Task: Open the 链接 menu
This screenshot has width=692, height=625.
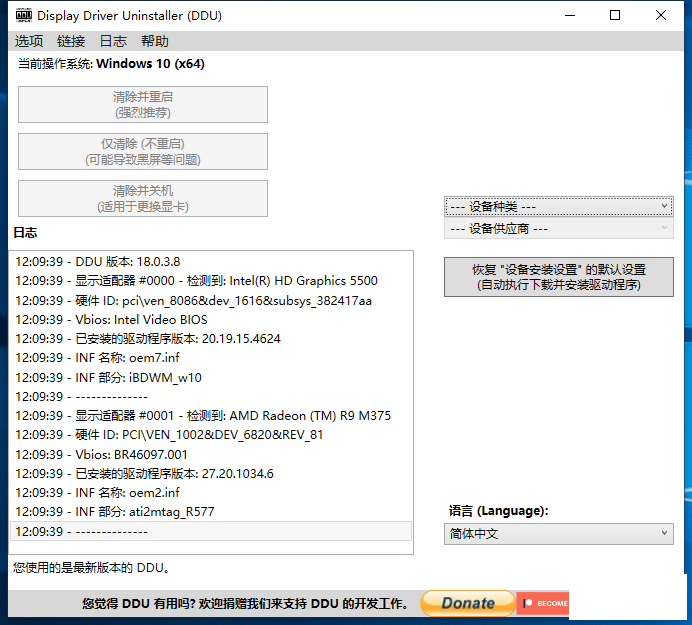Action: click(71, 41)
